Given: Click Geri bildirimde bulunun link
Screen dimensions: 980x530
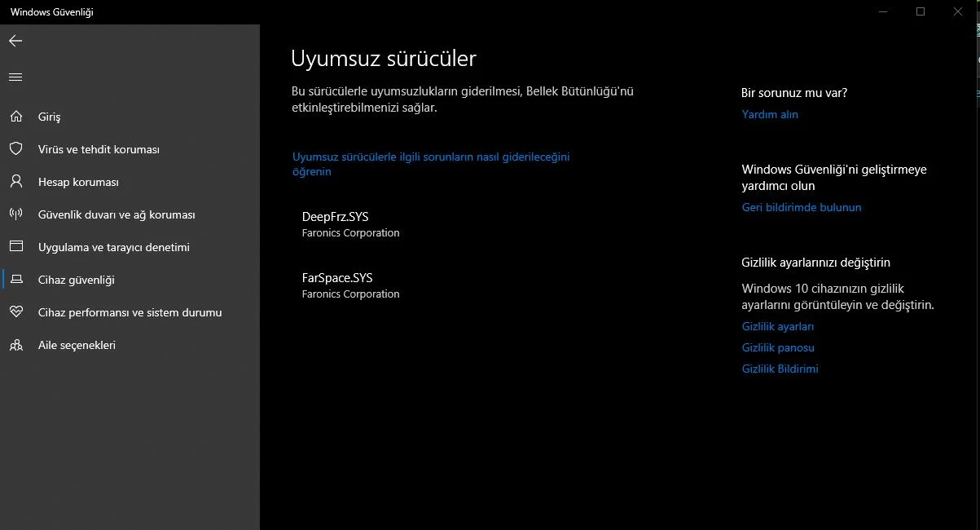Looking at the screenshot, I should click(x=802, y=207).
